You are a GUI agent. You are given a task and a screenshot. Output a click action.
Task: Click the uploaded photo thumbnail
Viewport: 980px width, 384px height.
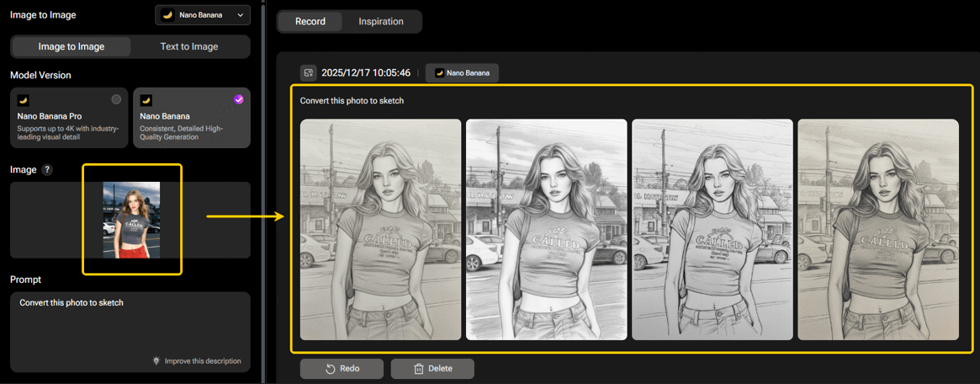pyautogui.click(x=131, y=220)
